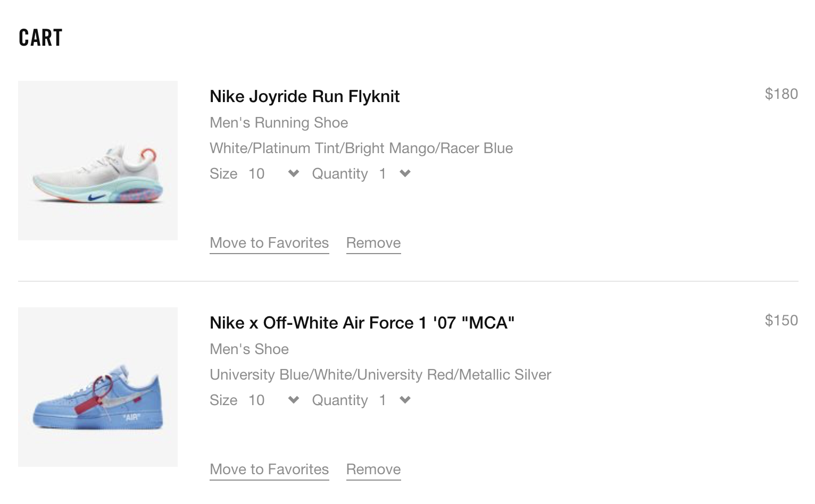Expand the Size chevron for Off-White Air Force 1
Image resolution: width=815 pixels, height=504 pixels.
294,400
